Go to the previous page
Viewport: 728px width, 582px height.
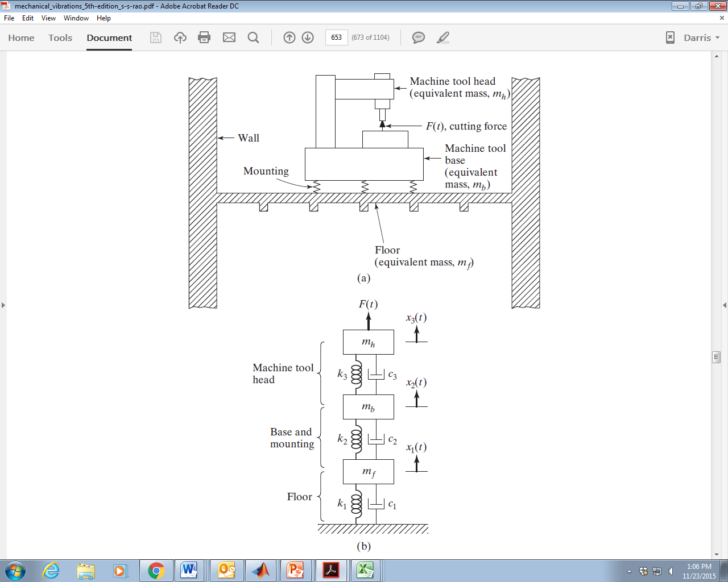(289, 38)
